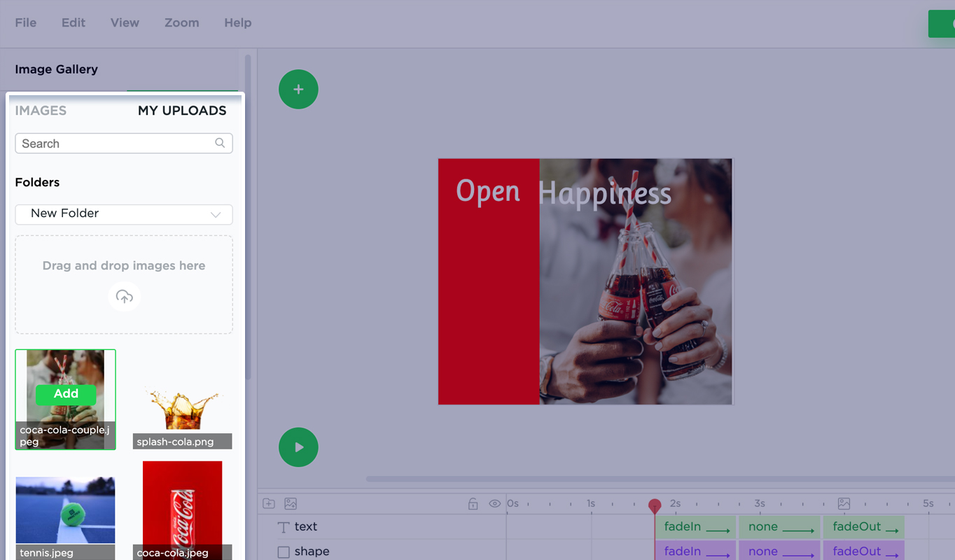Click the Drag and drop images area
The width and height of the screenshot is (955, 560).
(124, 284)
